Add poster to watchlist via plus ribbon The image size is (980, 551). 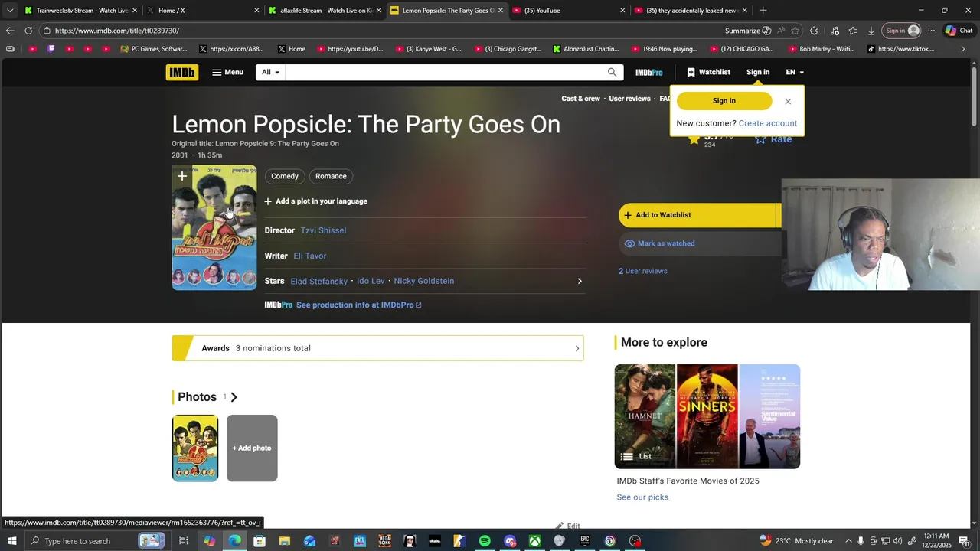click(x=181, y=177)
